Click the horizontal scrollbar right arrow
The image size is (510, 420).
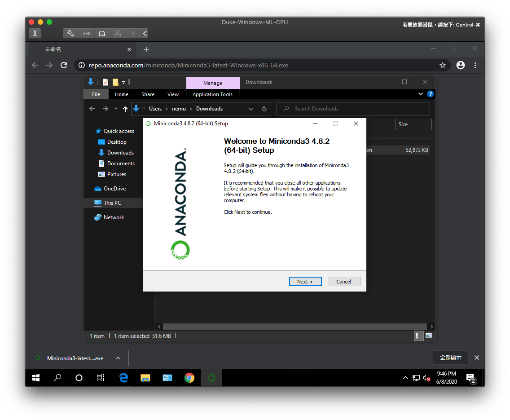click(431, 327)
